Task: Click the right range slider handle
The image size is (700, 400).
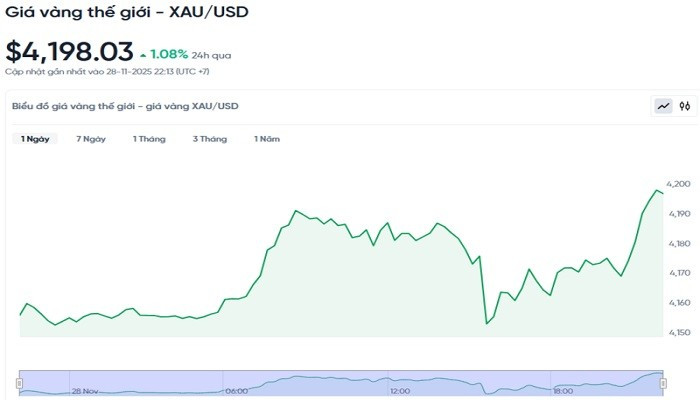Action: pyautogui.click(x=664, y=382)
